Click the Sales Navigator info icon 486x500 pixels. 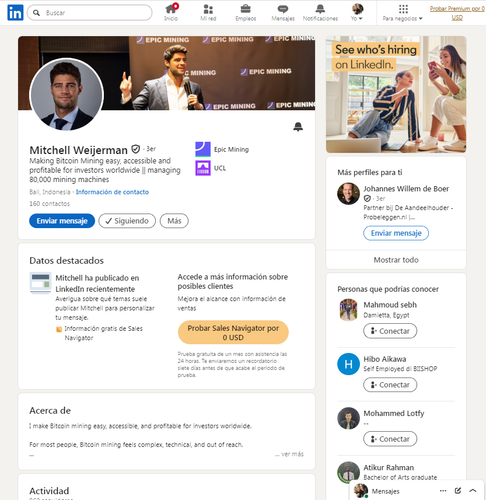tap(59, 329)
